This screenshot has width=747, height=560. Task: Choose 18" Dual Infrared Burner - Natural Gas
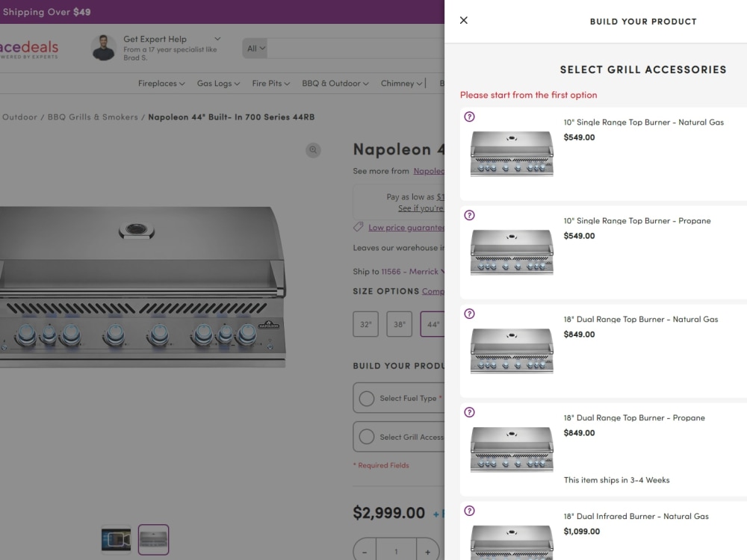point(636,517)
